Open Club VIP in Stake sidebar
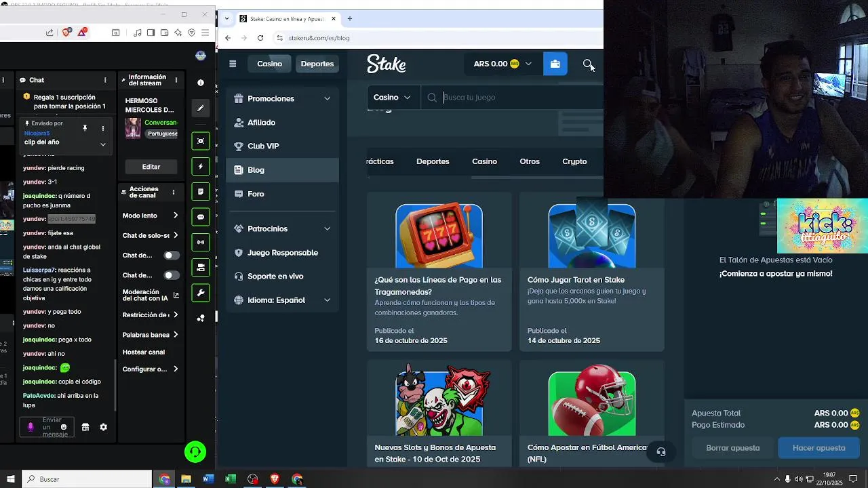Viewport: 868px width, 488px height. click(x=282, y=146)
